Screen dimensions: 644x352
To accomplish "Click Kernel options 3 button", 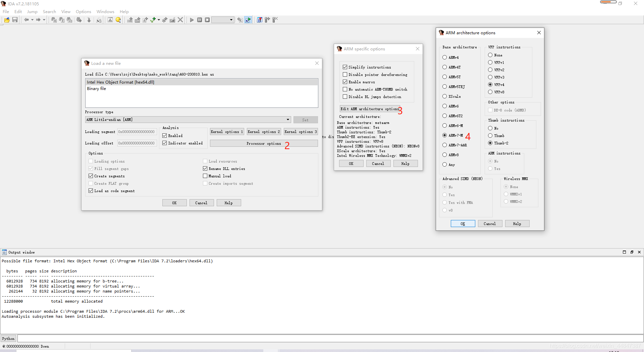I will [301, 132].
